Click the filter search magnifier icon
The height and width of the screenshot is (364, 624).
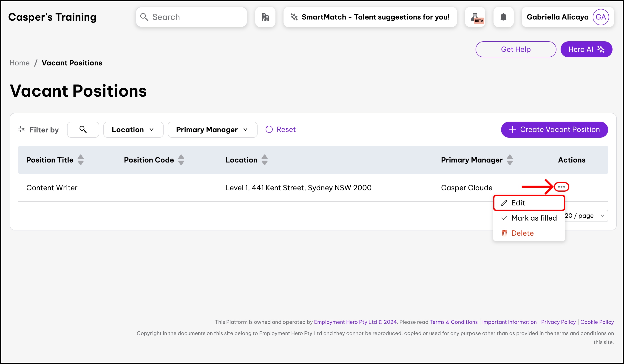point(83,129)
